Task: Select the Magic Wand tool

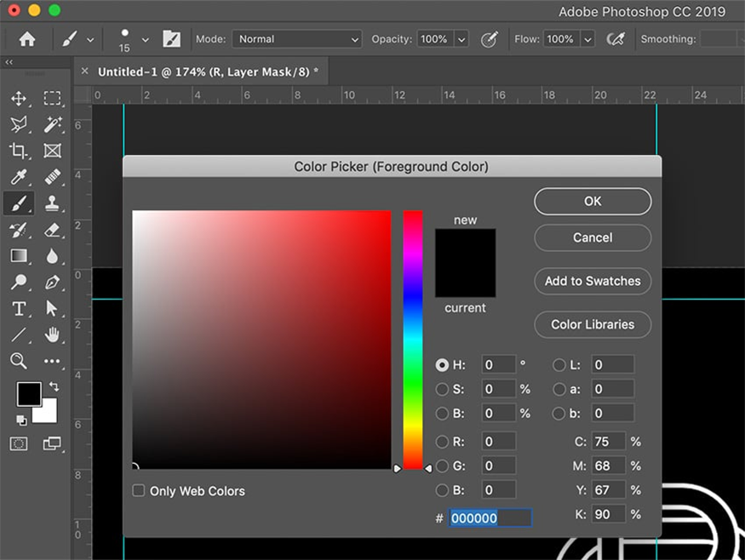Action: pos(52,125)
